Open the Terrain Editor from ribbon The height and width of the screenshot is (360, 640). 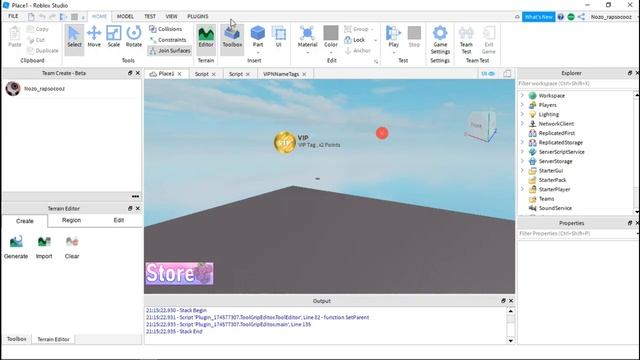pos(206,37)
